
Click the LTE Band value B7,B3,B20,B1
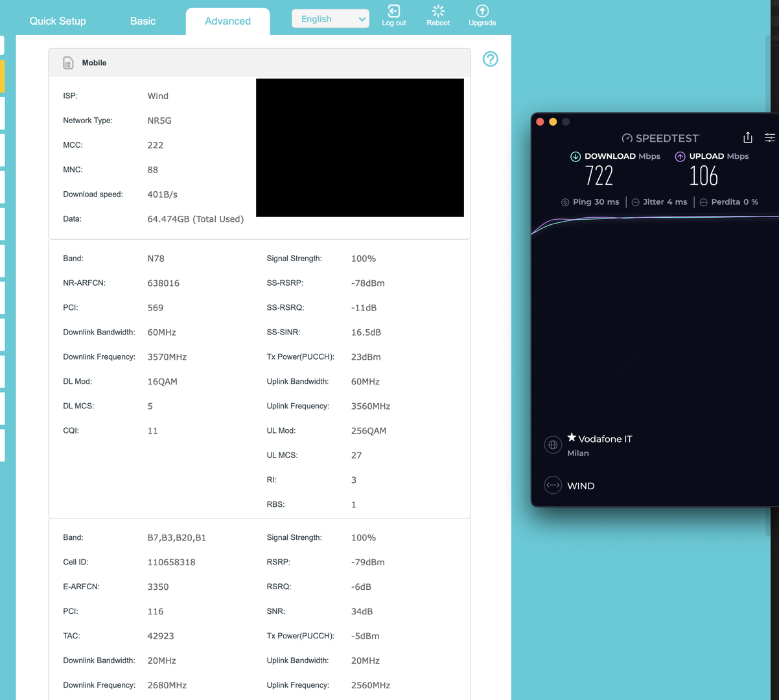pyautogui.click(x=177, y=538)
